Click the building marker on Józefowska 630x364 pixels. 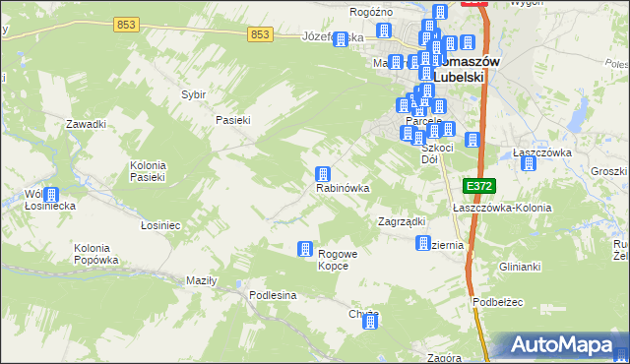point(341,39)
